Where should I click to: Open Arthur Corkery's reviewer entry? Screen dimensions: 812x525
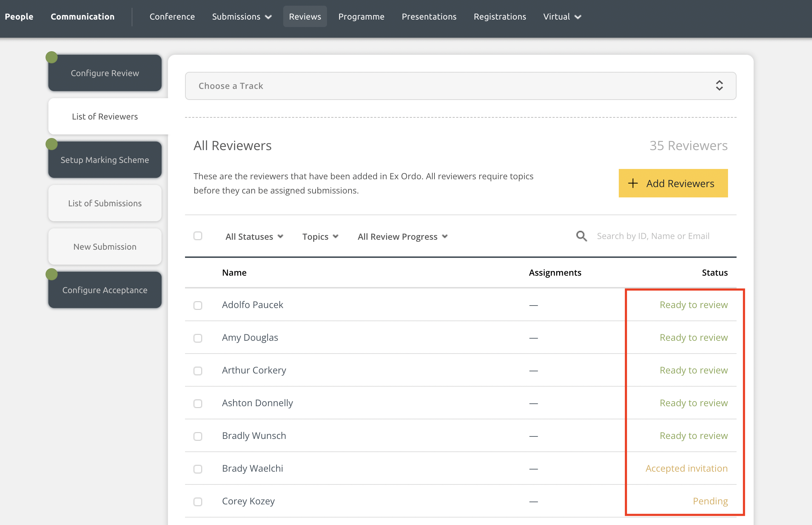[x=254, y=370]
